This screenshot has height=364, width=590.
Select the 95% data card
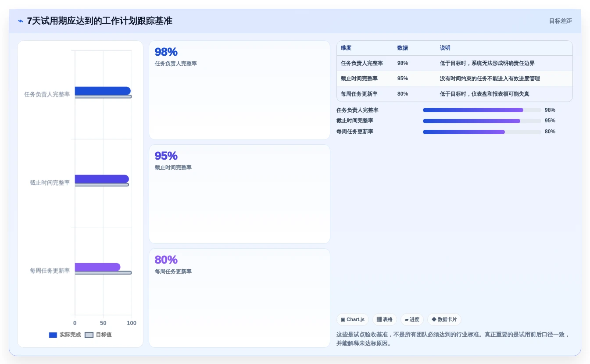[240, 194]
